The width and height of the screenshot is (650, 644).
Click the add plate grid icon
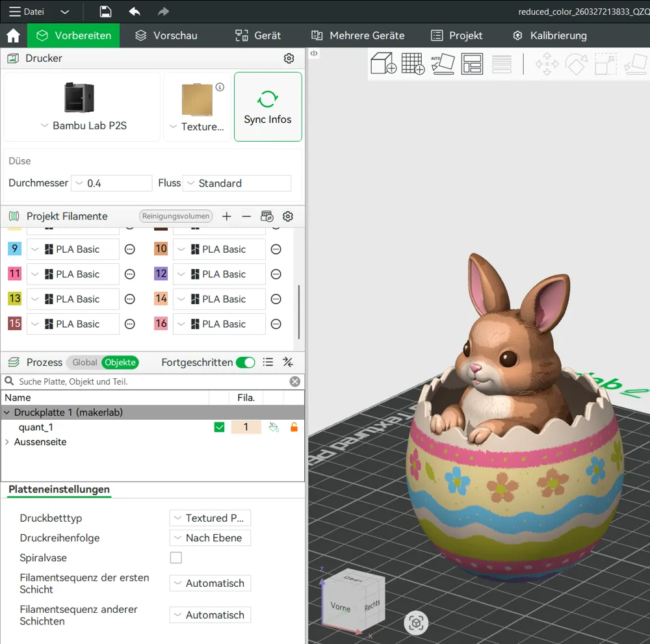pos(413,64)
